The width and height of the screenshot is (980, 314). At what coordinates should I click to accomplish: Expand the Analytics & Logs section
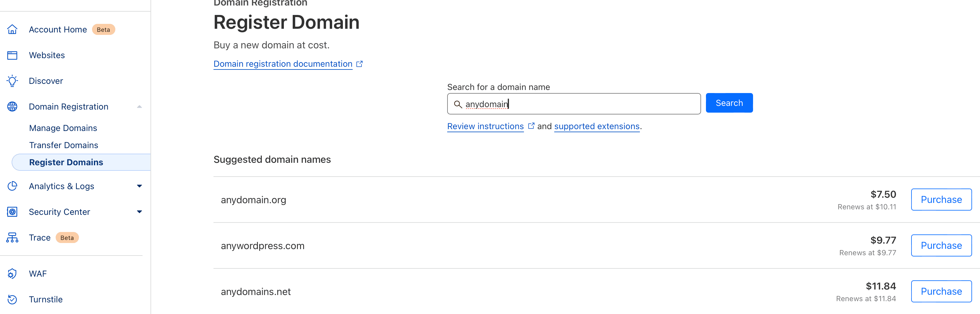coord(139,186)
